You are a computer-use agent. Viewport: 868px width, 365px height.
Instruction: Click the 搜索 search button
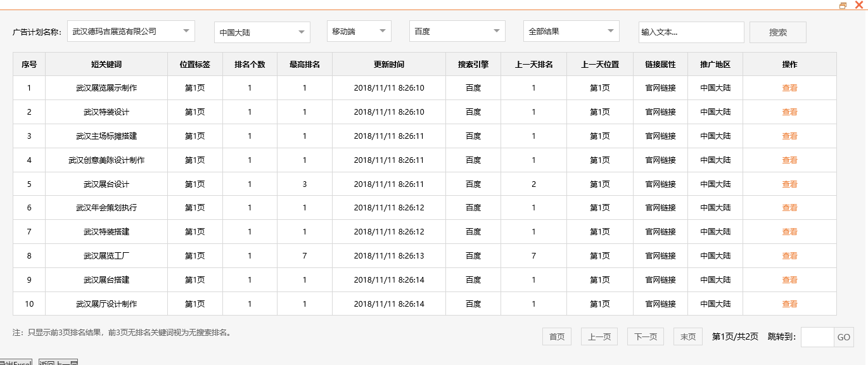pos(777,32)
